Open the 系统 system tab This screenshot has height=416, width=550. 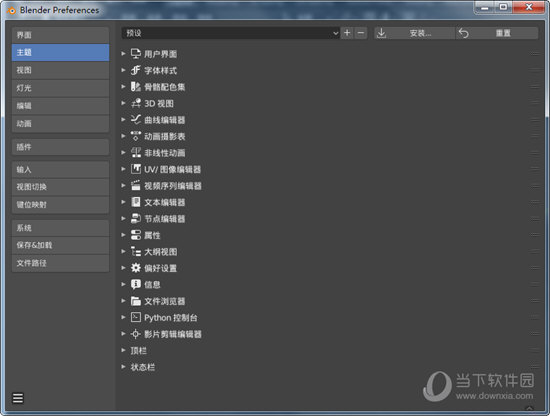click(60, 228)
